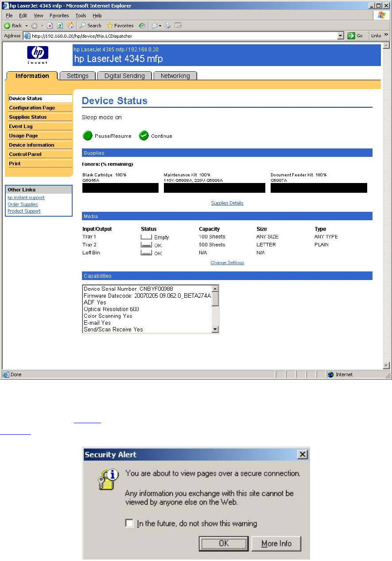Image resolution: width=392 pixels, height=561 pixels.
Task: Click the Black Cartridge level bar
Action: tap(120, 188)
